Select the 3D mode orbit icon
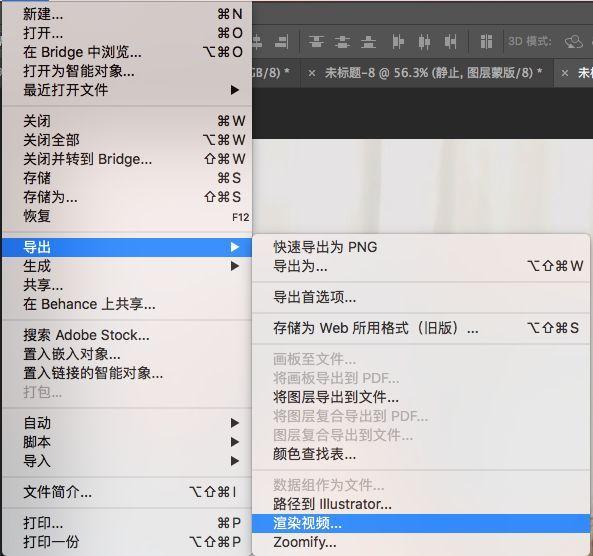This screenshot has width=593, height=556. pyautogui.click(x=574, y=42)
